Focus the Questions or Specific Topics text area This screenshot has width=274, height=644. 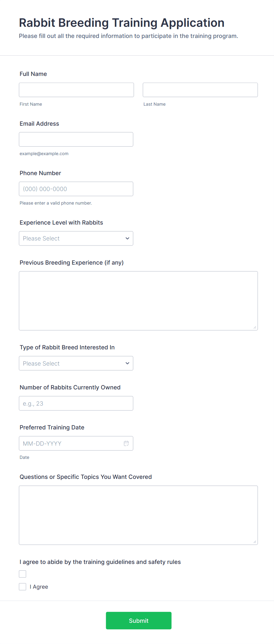(138, 515)
